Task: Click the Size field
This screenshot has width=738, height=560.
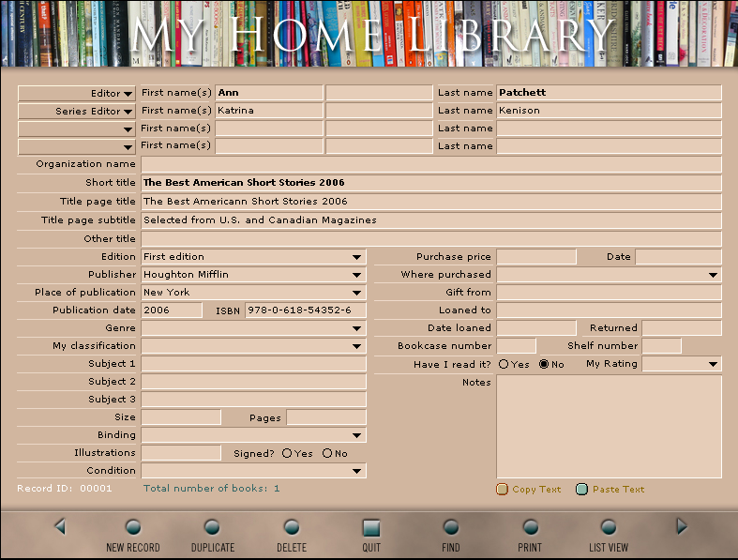Action: [x=181, y=417]
